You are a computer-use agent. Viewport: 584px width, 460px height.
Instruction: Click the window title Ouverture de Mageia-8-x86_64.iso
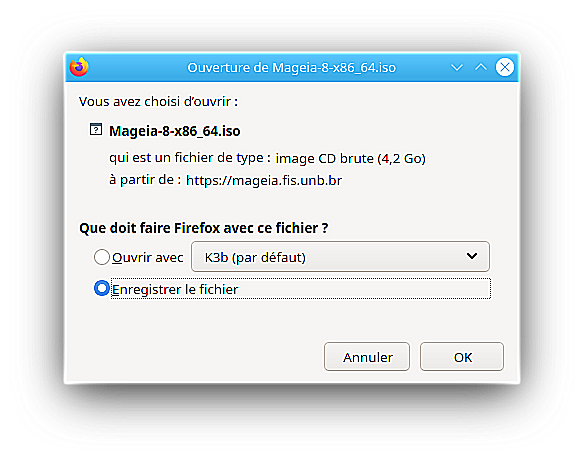coord(291,67)
